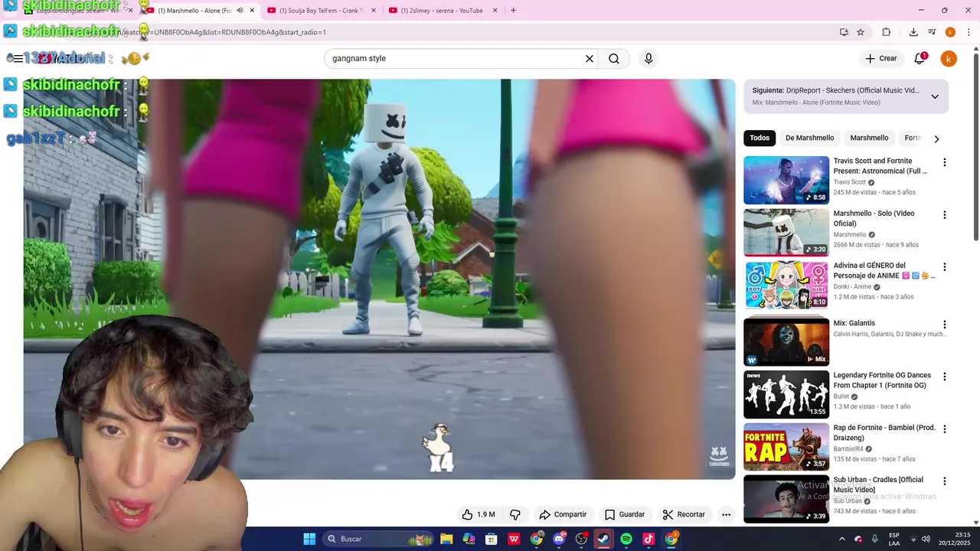Screen dimensions: 980x551
Task: Open TikTok from the taskbar
Action: pos(648,539)
